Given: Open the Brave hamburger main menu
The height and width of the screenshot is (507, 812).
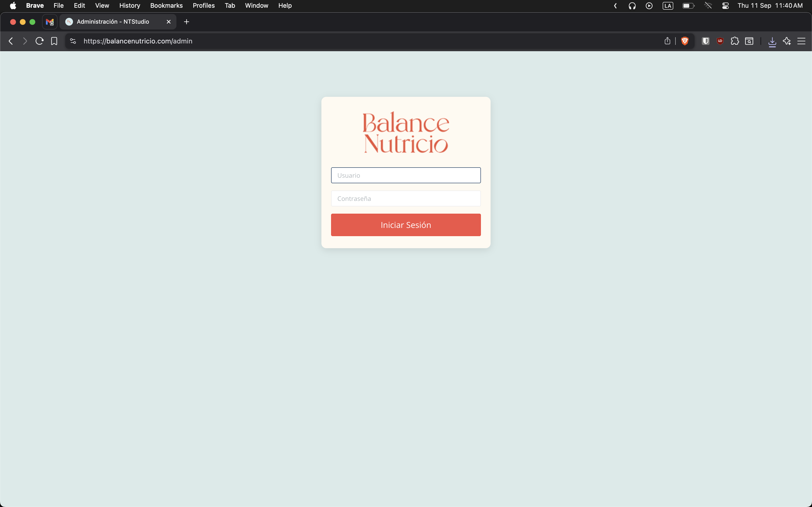Looking at the screenshot, I should (x=801, y=41).
